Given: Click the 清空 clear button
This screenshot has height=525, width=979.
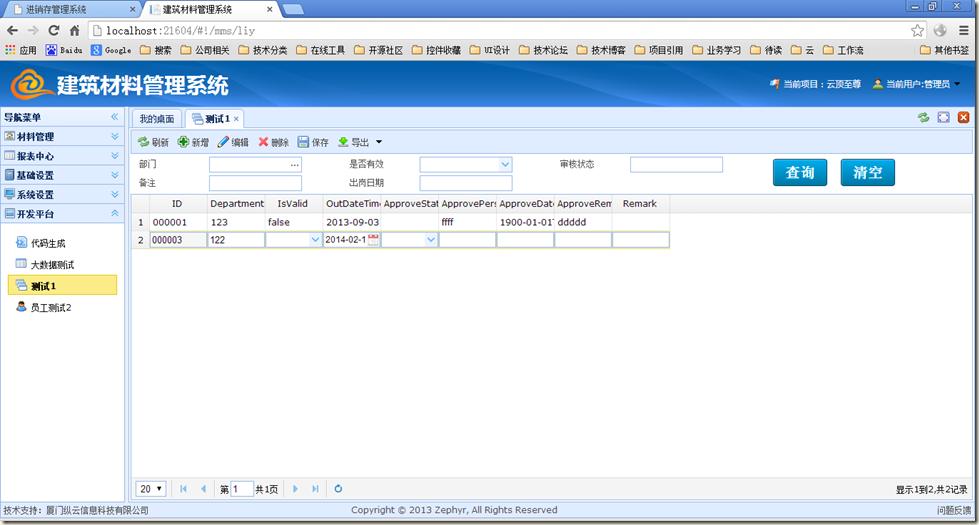Looking at the screenshot, I should click(867, 172).
